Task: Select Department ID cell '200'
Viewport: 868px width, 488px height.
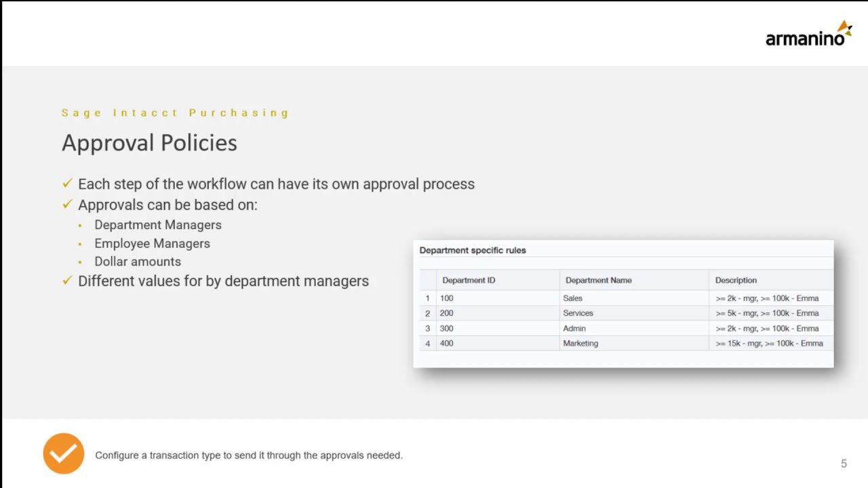Action: (498, 313)
